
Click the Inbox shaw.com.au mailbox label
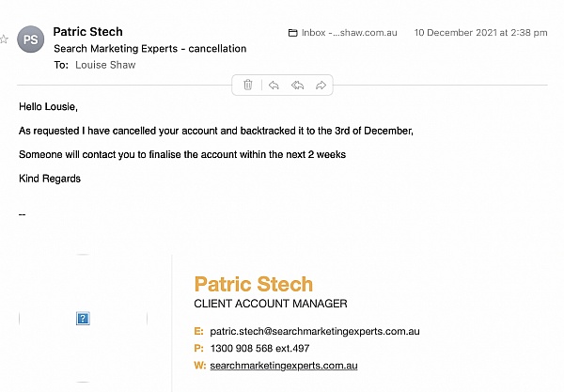click(350, 33)
